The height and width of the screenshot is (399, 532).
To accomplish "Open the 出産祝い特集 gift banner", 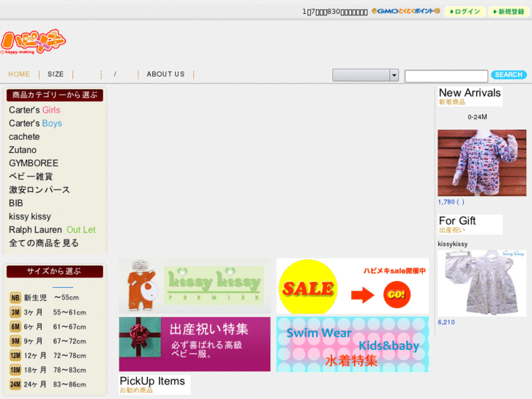I will pos(195,344).
